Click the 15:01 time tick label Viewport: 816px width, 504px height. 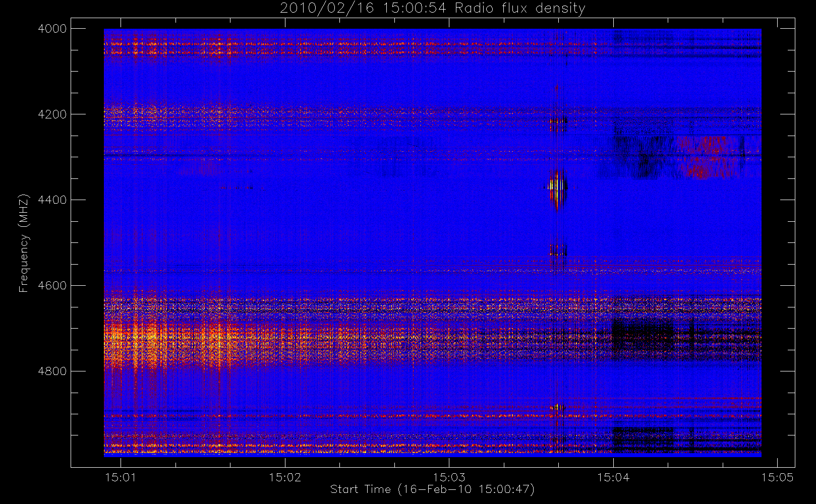(x=121, y=477)
